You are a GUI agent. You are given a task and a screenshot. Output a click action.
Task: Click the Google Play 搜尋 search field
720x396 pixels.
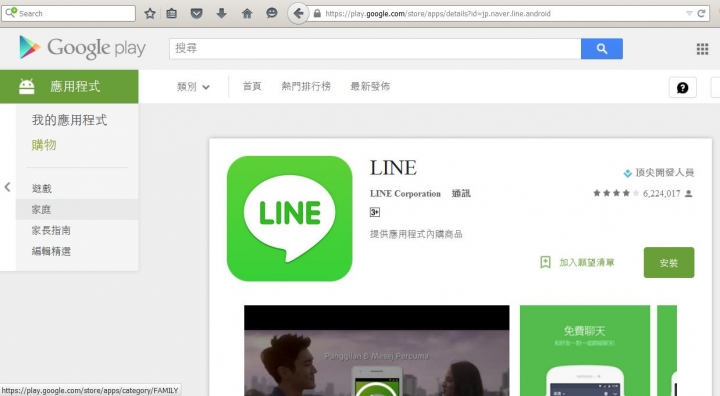[375, 49]
